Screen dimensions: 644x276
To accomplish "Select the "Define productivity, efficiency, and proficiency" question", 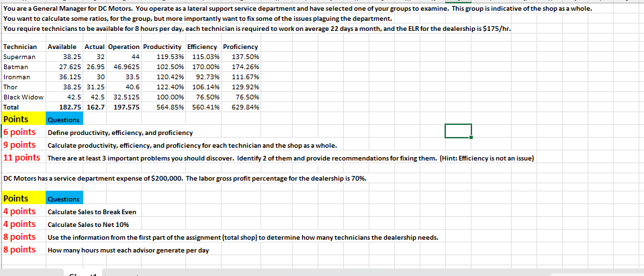I will (120, 133).
